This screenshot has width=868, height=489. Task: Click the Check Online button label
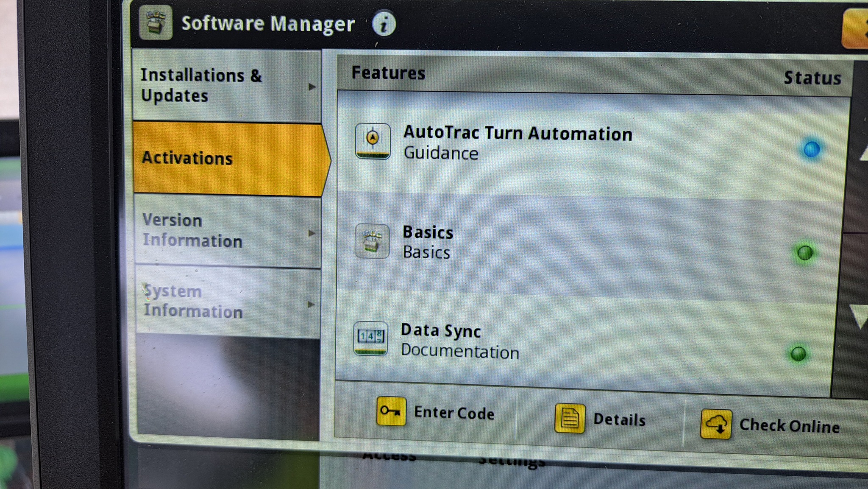(x=789, y=425)
